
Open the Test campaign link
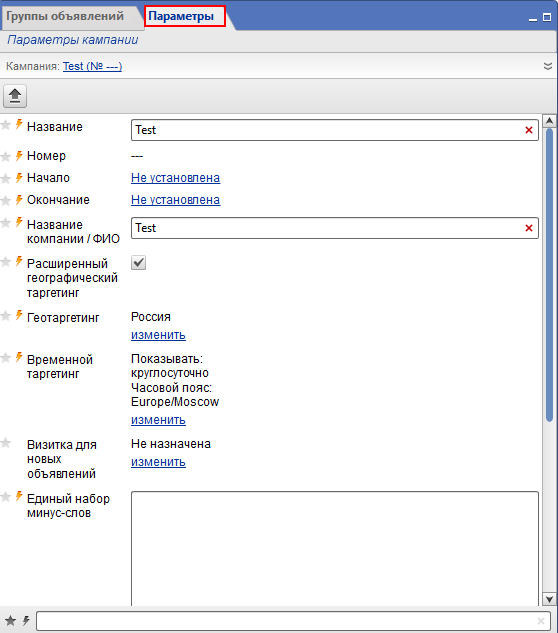coord(92,66)
